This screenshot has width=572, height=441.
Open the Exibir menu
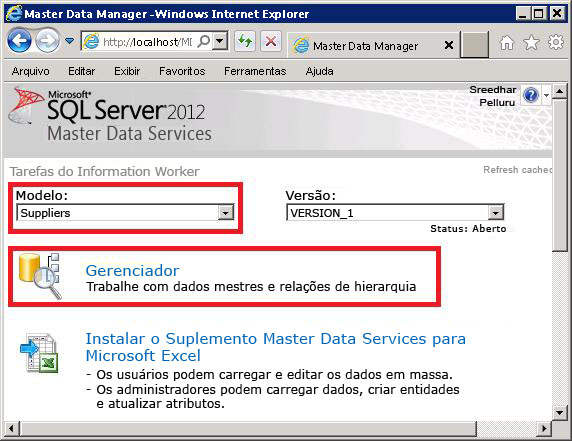click(x=127, y=71)
